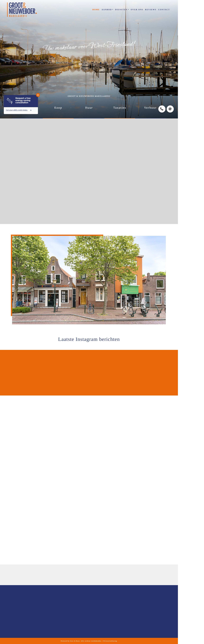Click the 'GROOT & NIEUWEBOER MAKELAARDIJ' subtitle text
This screenshot has height=644, width=204.
pyautogui.click(x=89, y=96)
